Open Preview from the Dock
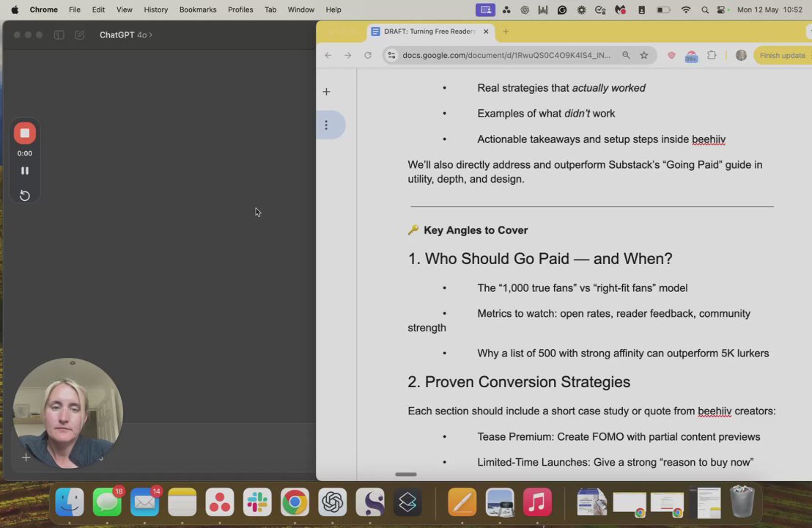The height and width of the screenshot is (528, 812). pyautogui.click(x=500, y=502)
